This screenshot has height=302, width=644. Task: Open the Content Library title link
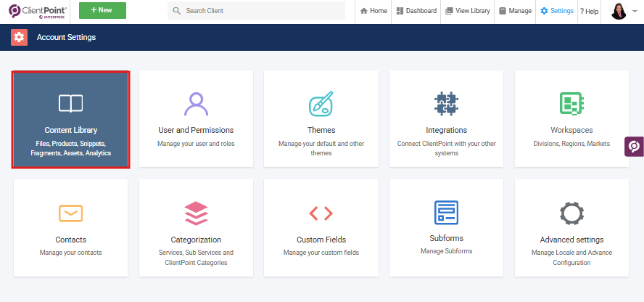click(x=70, y=130)
